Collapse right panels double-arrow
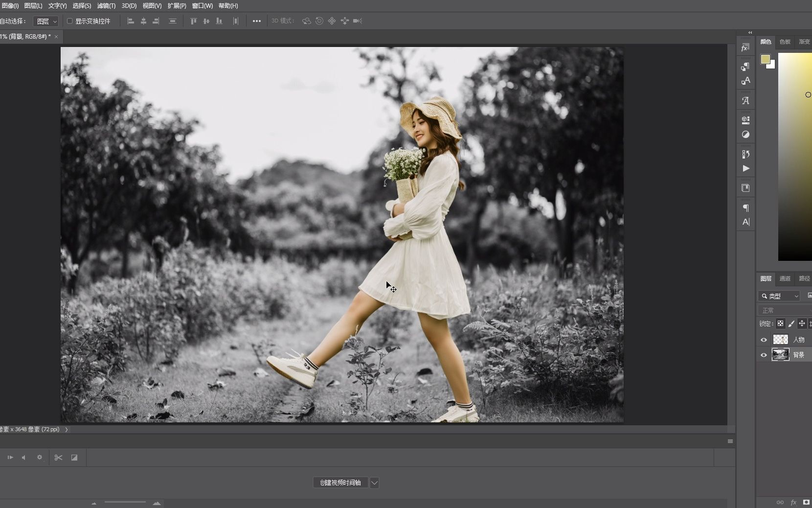812x508 pixels. coord(750,33)
